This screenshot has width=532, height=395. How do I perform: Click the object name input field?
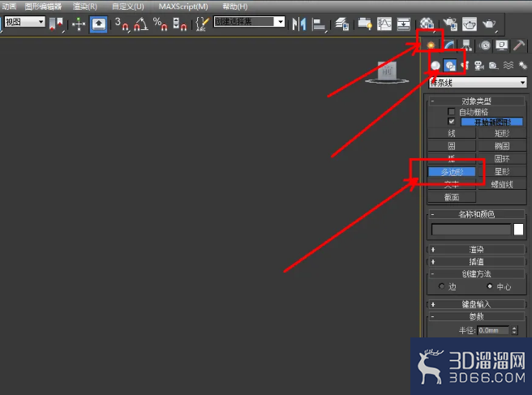(471, 230)
